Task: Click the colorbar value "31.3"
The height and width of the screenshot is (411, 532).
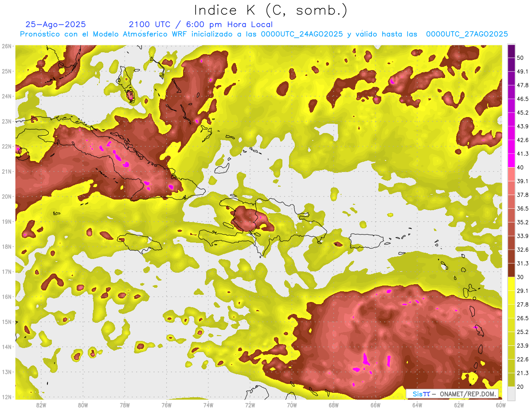Action: [522, 264]
